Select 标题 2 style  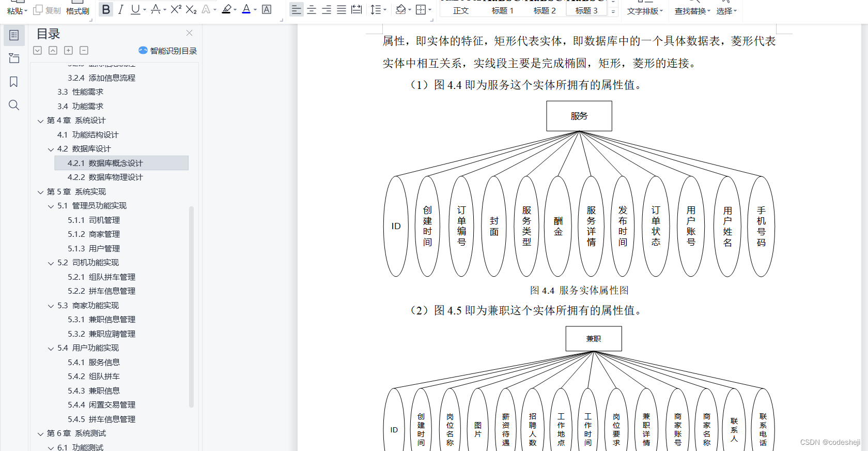pyautogui.click(x=545, y=10)
